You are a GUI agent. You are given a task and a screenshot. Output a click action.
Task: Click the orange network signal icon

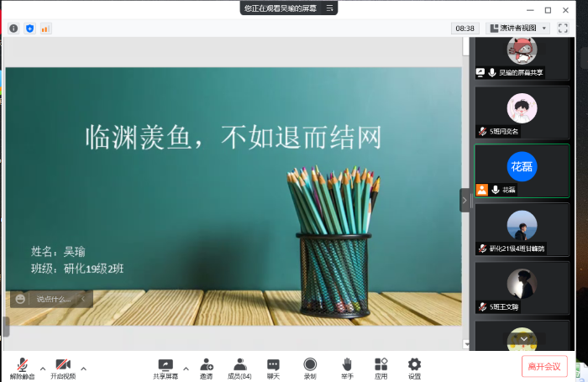tap(45, 29)
